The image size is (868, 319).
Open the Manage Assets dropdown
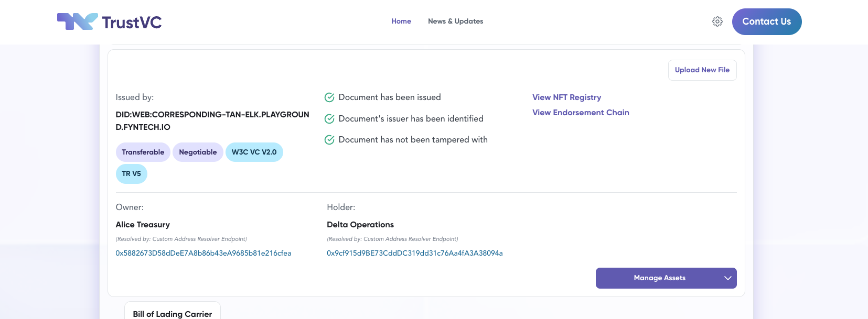[666, 278]
